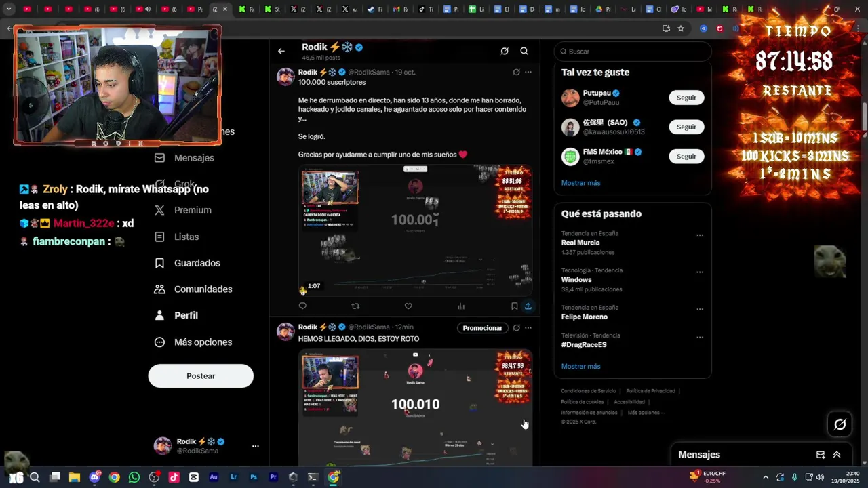Click Promocionar on the HEMOS LLEGADO post
Image resolution: width=868 pixels, height=488 pixels.
coord(482,328)
